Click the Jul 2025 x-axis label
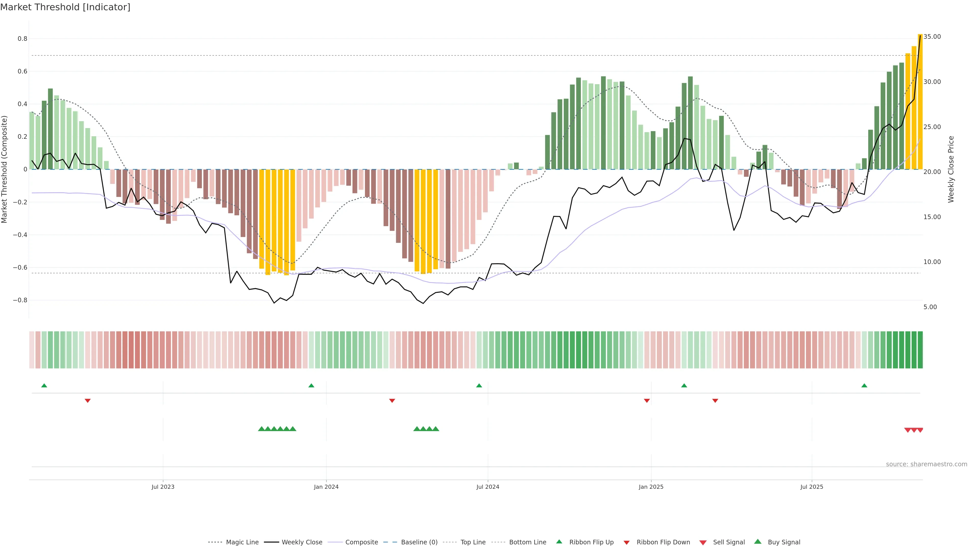The width and height of the screenshot is (980, 551). [812, 487]
